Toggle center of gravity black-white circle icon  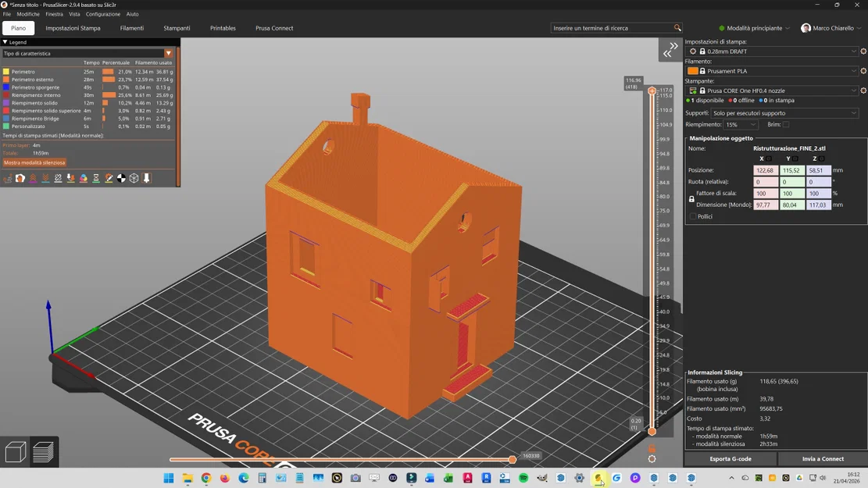(121, 178)
